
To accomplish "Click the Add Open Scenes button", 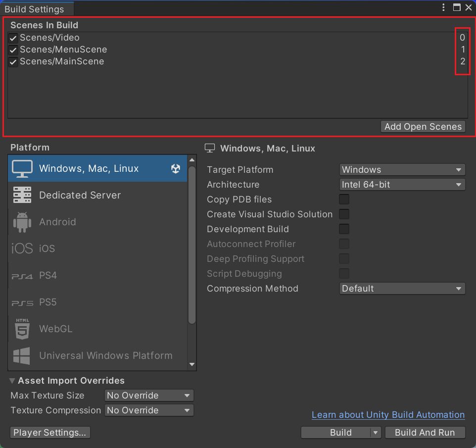I will tap(423, 127).
